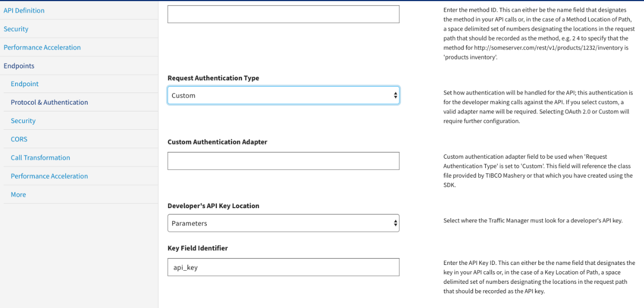Click the More item in sidebar
The image size is (644, 308).
tap(18, 194)
